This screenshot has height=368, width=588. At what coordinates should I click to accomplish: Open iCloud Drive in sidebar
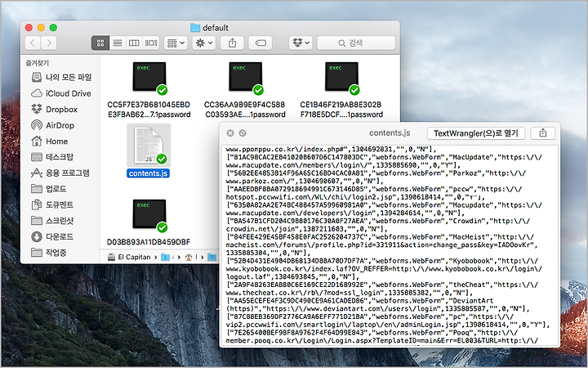tap(61, 93)
